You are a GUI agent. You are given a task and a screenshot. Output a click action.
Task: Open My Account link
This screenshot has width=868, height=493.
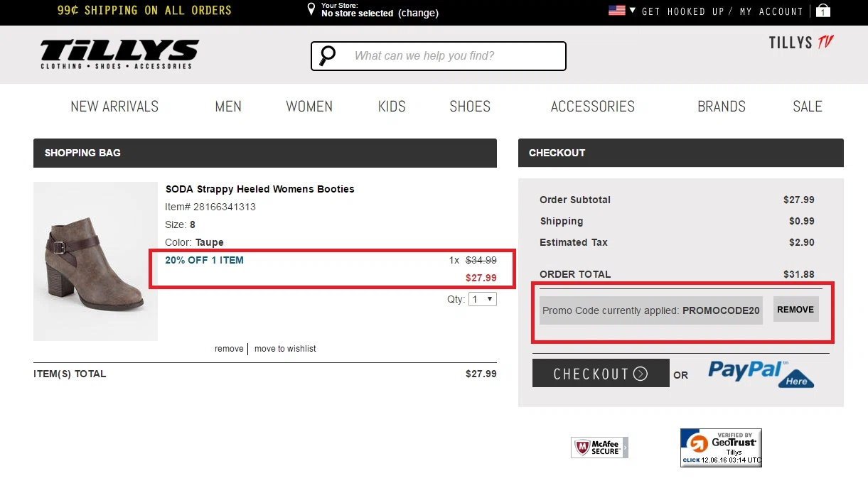771,11
